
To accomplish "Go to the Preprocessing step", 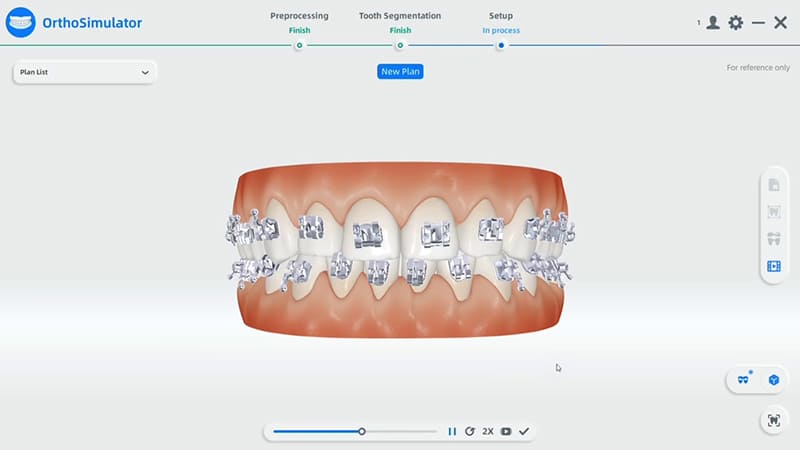I will pyautogui.click(x=299, y=16).
